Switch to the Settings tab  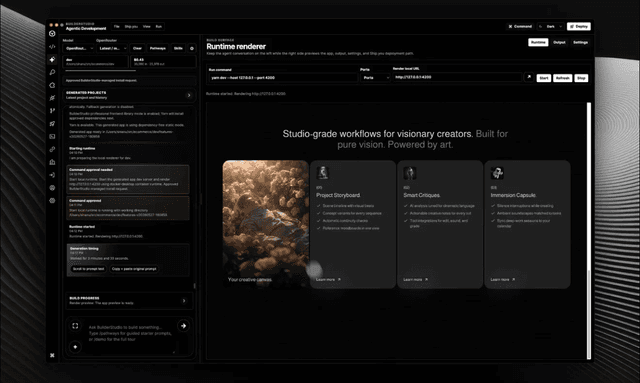click(580, 42)
